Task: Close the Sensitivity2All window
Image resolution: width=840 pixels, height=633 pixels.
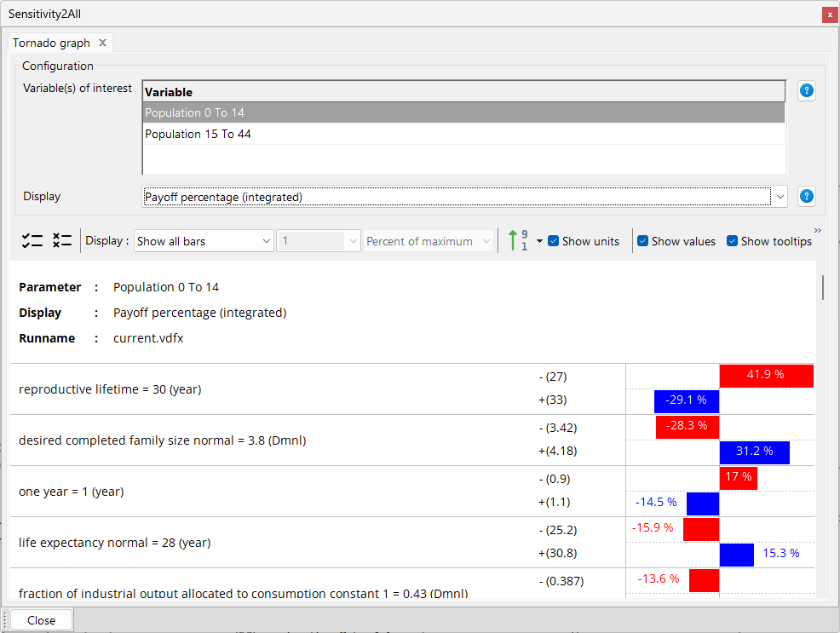Action: tap(829, 14)
